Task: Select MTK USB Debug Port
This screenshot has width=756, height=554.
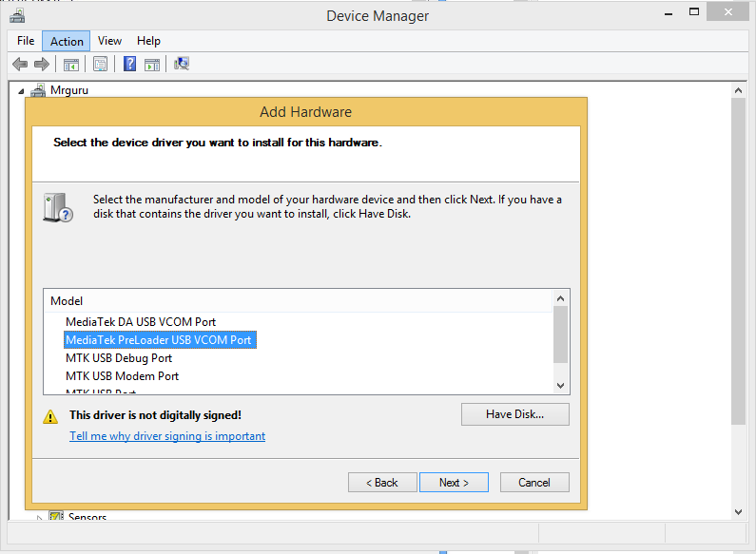Action: point(119,358)
